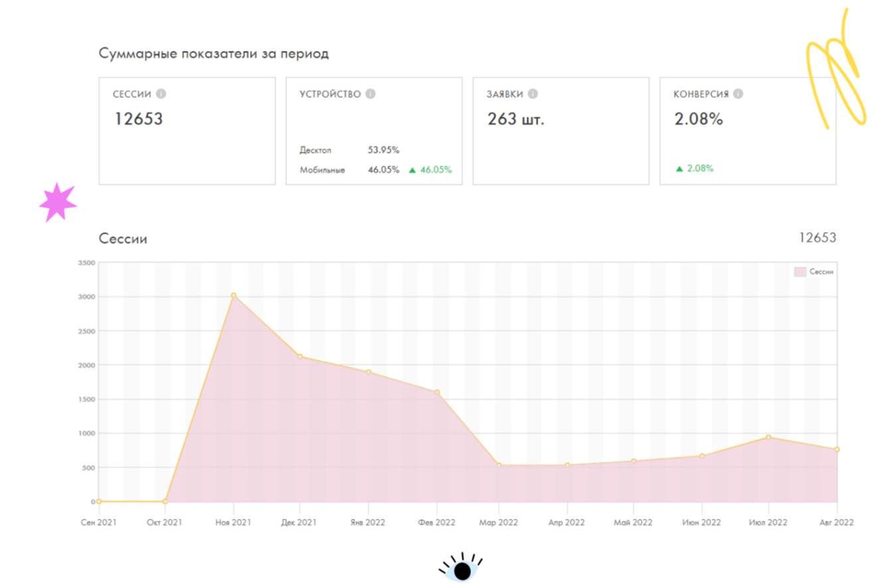Toggle Сессии series in chart legend

pyautogui.click(x=814, y=271)
